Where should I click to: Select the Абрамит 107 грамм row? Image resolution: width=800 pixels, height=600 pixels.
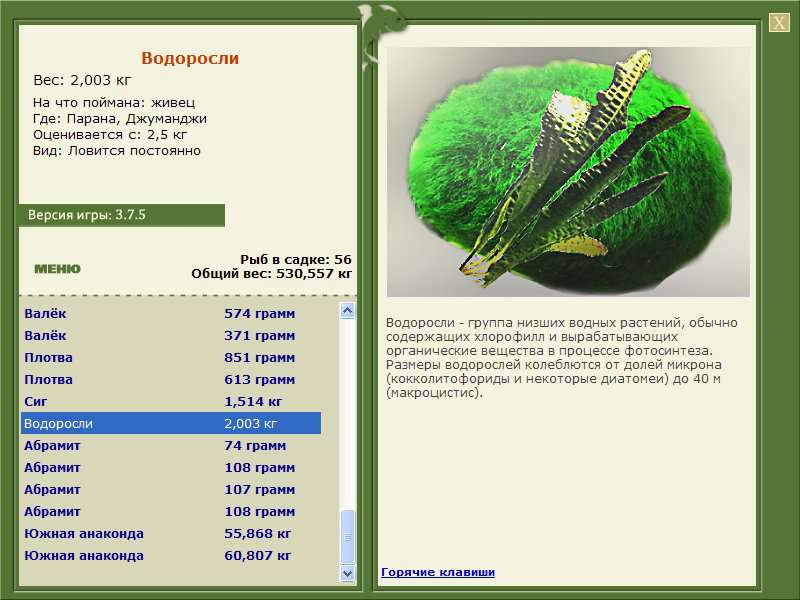171,489
